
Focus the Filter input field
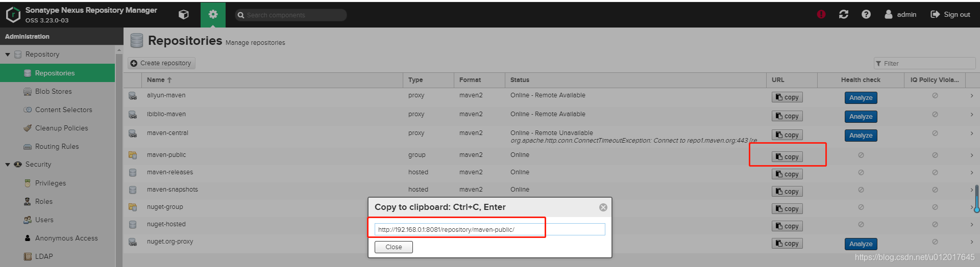(x=924, y=63)
